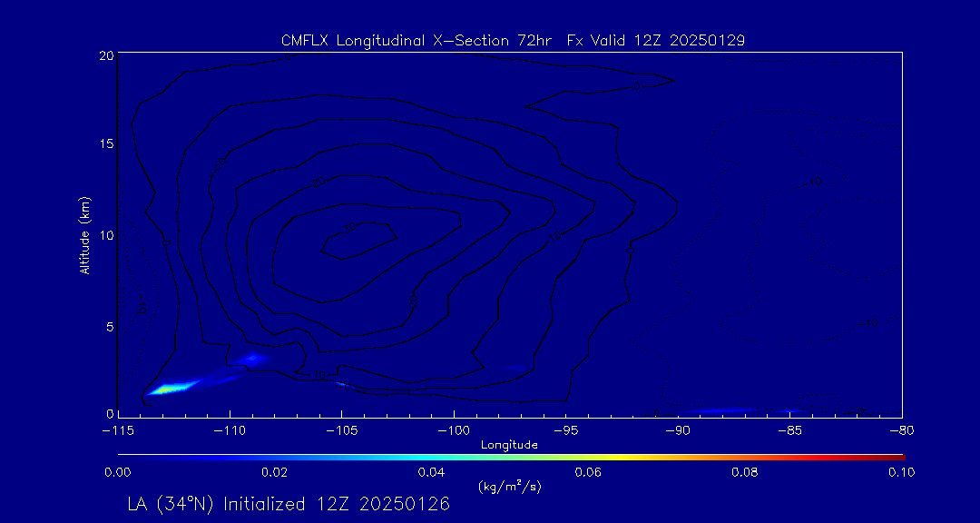Click the colorbar value "0.10"
Screen dimensions: 980x523
pos(901,472)
